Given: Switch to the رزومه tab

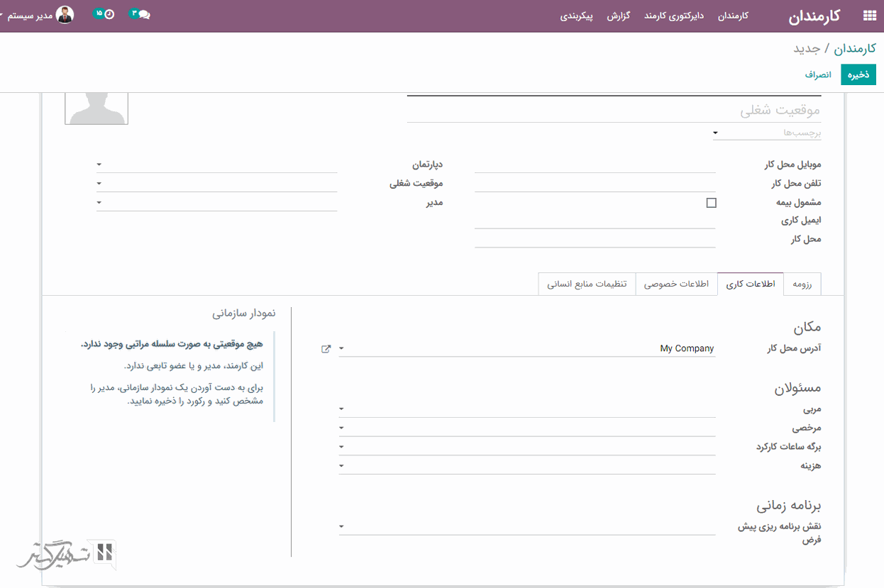Looking at the screenshot, I should click(x=802, y=284).
